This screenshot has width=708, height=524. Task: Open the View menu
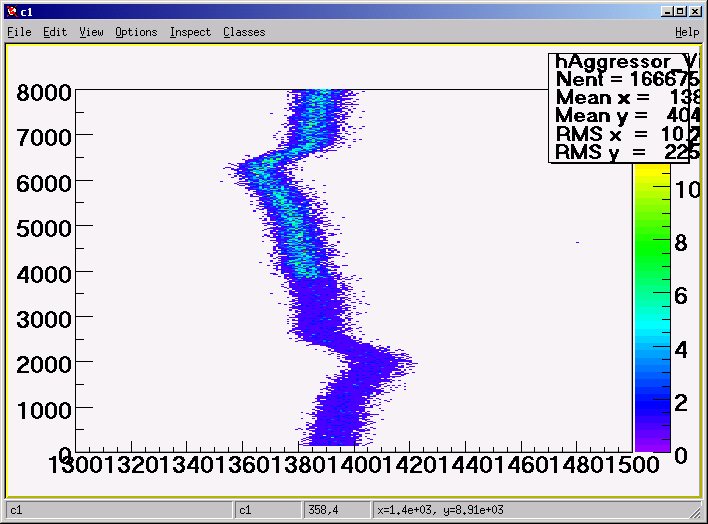(91, 32)
